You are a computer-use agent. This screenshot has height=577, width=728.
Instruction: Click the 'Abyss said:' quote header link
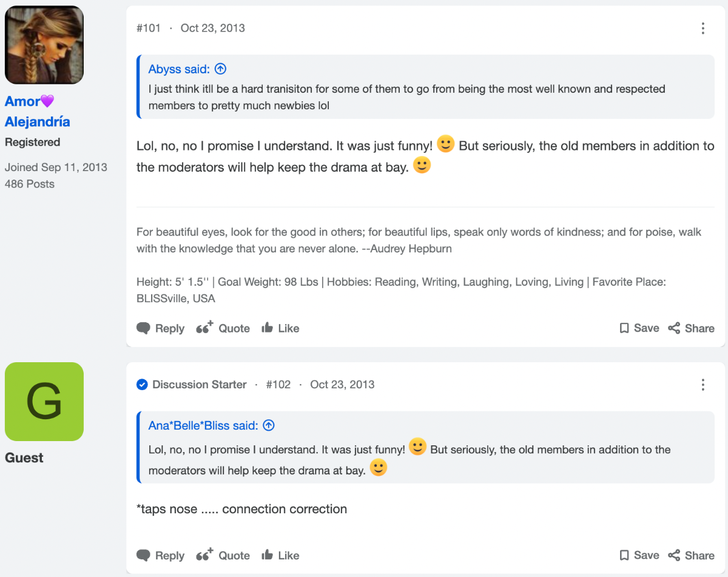pyautogui.click(x=180, y=69)
